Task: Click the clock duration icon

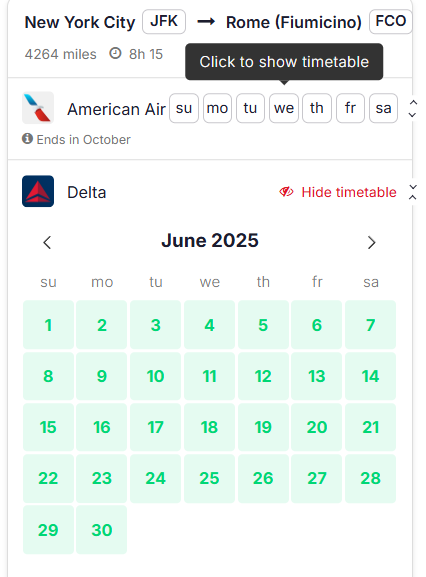Action: click(x=115, y=54)
